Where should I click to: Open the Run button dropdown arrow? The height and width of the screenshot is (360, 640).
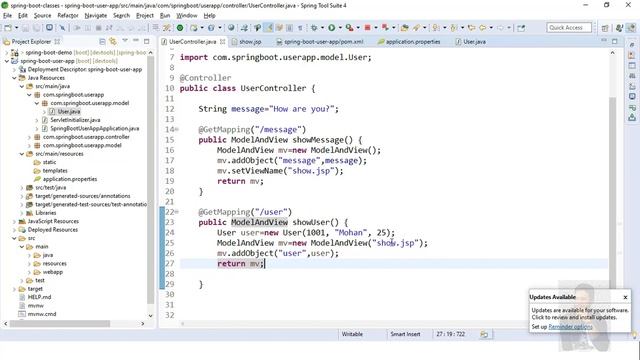tap(340, 28)
